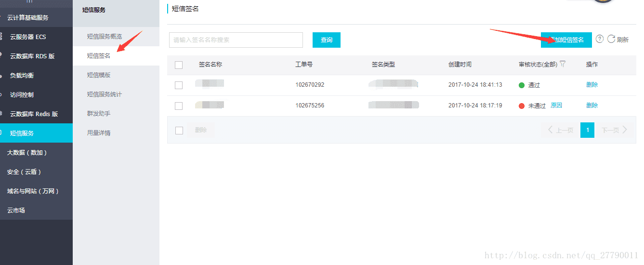Expand the 安全（云盾） sidebar section
644x265 pixels.
tap(24, 172)
